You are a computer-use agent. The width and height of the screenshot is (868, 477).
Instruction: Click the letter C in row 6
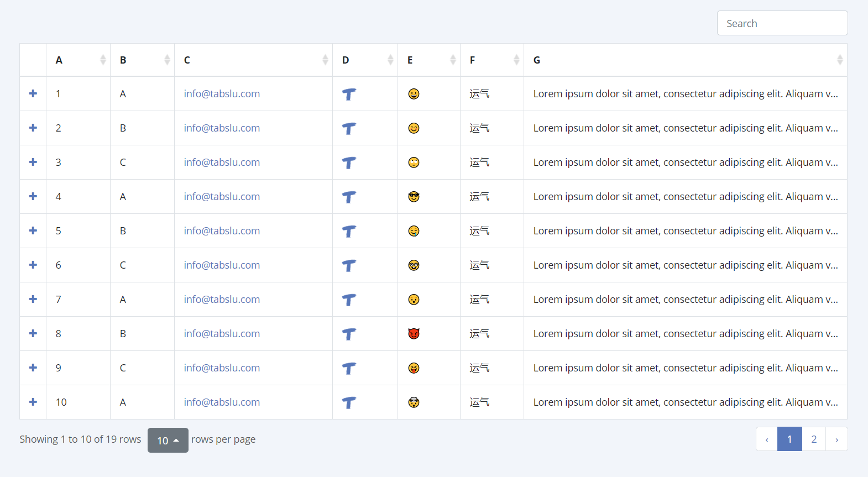pyautogui.click(x=123, y=265)
